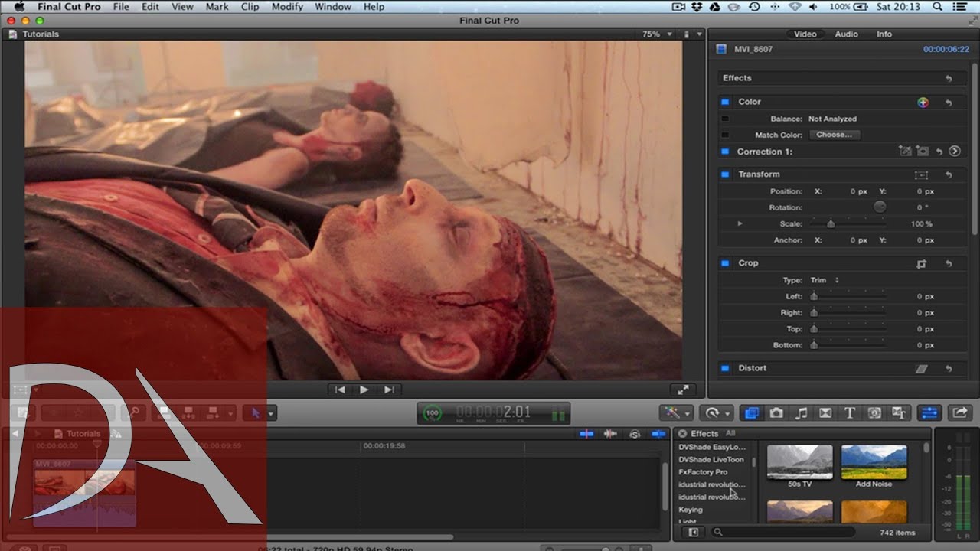Click the Rotation dial

(x=880, y=207)
